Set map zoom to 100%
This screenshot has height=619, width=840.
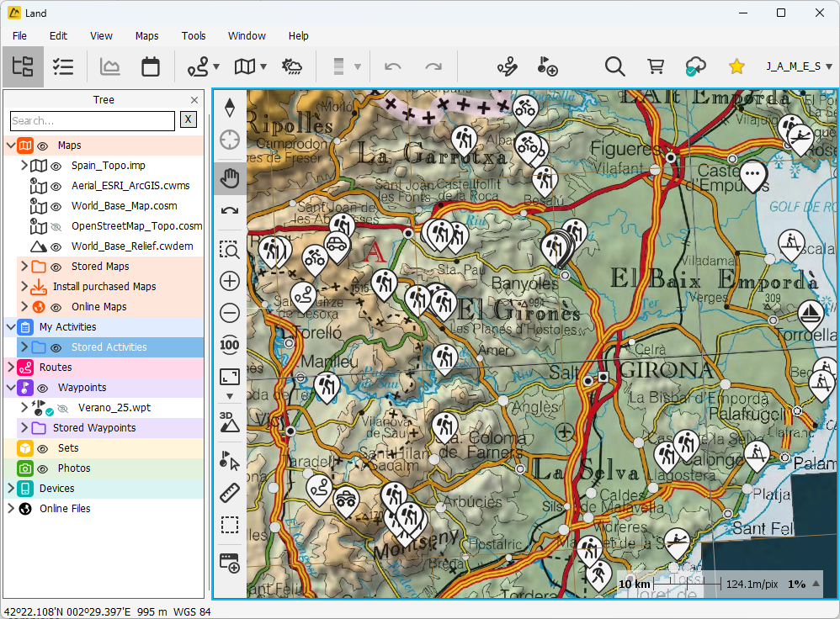point(229,345)
